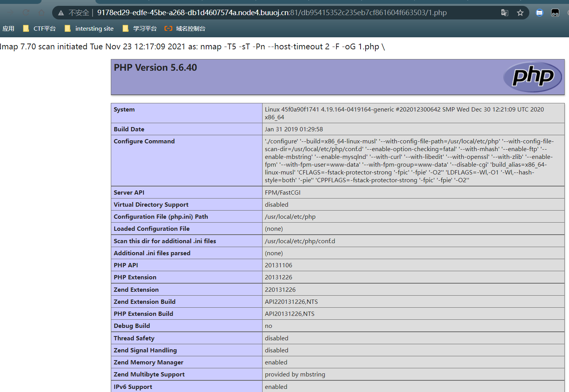Click the 'Loaded Configuration File' label
Viewport: 569px width, 392px height.
point(152,229)
